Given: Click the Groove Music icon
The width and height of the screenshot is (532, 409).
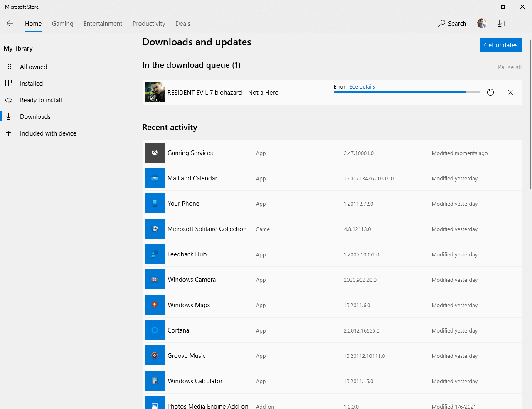Looking at the screenshot, I should (x=155, y=355).
